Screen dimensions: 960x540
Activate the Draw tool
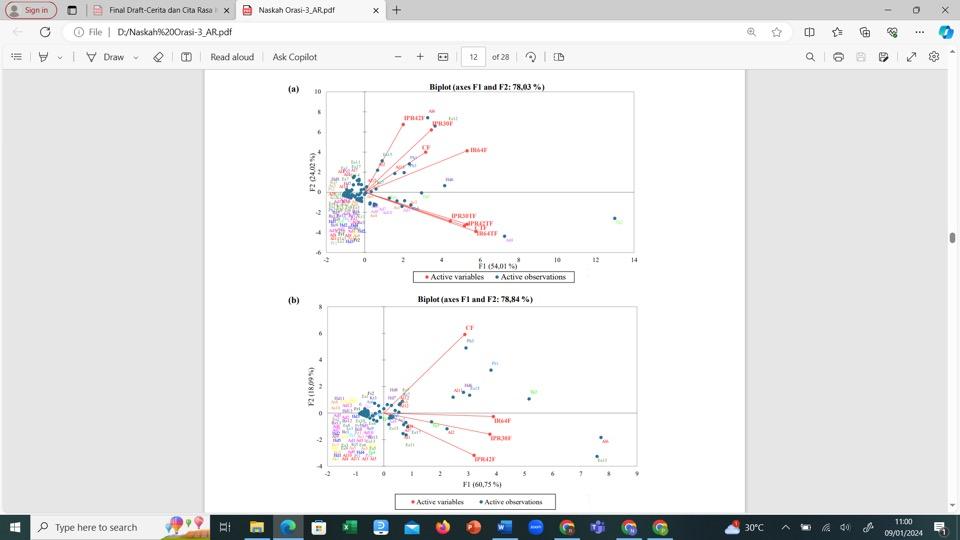click(105, 57)
